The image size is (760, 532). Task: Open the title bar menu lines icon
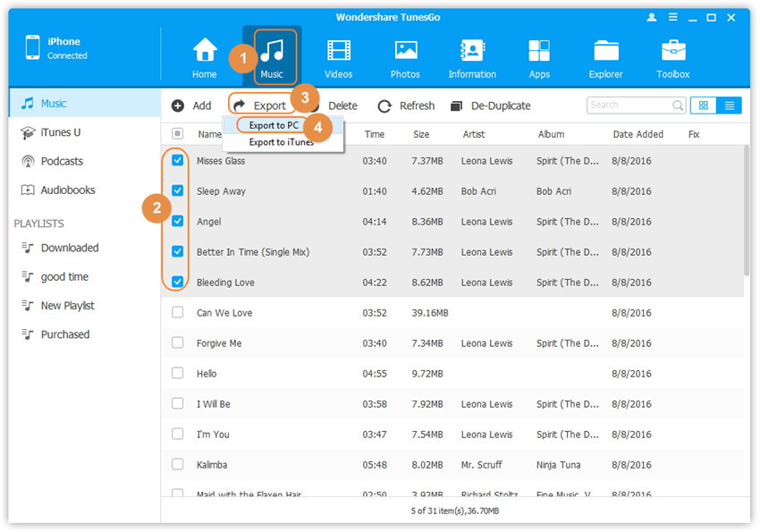673,18
